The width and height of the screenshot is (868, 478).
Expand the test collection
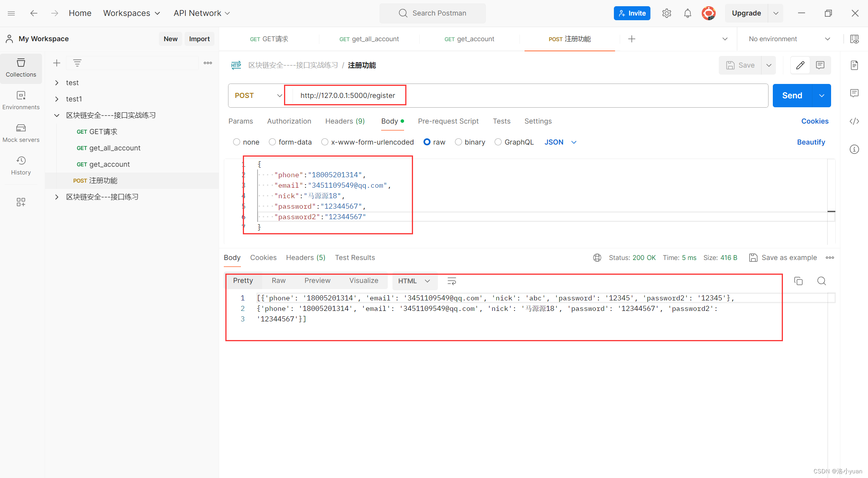(x=57, y=83)
